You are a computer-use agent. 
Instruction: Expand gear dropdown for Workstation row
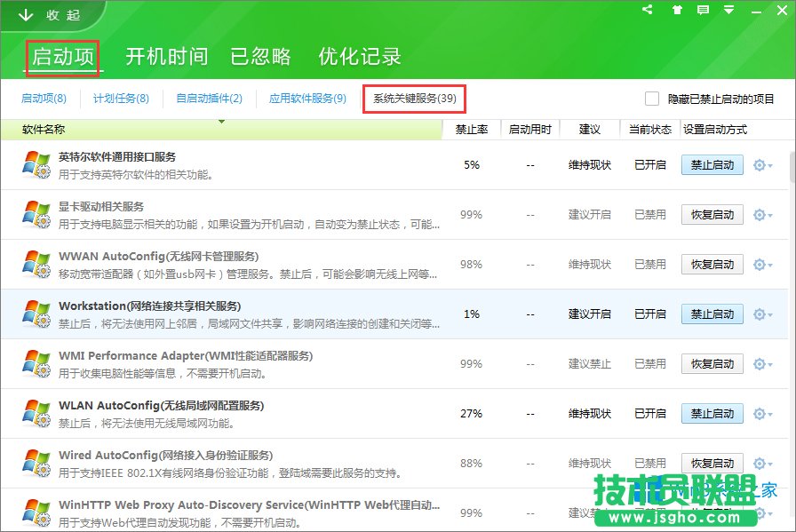coord(762,314)
